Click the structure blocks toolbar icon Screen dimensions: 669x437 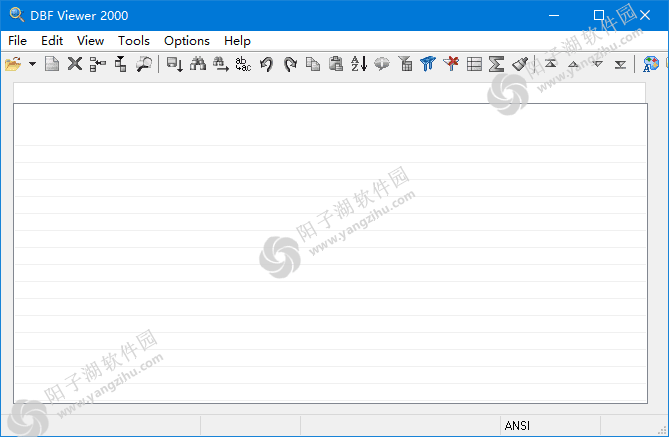point(121,64)
